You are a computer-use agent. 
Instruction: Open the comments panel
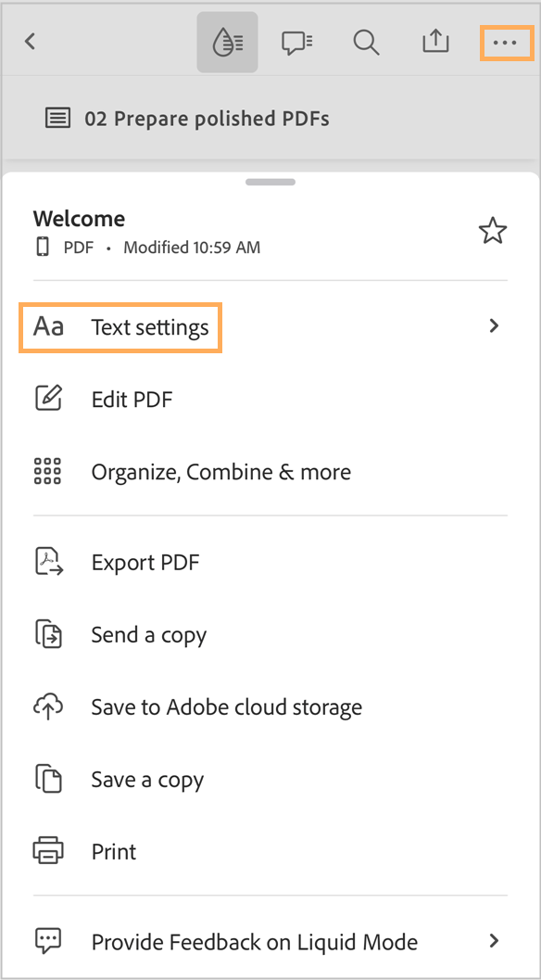[x=296, y=41]
